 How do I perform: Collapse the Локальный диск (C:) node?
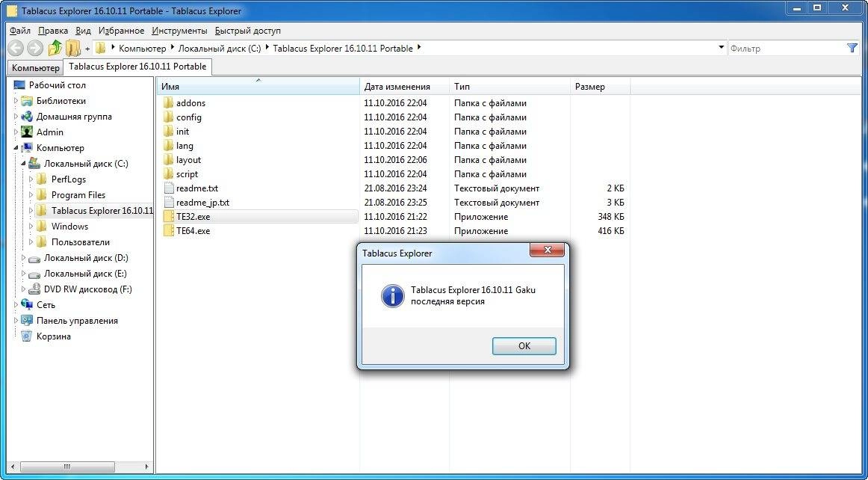[x=24, y=164]
